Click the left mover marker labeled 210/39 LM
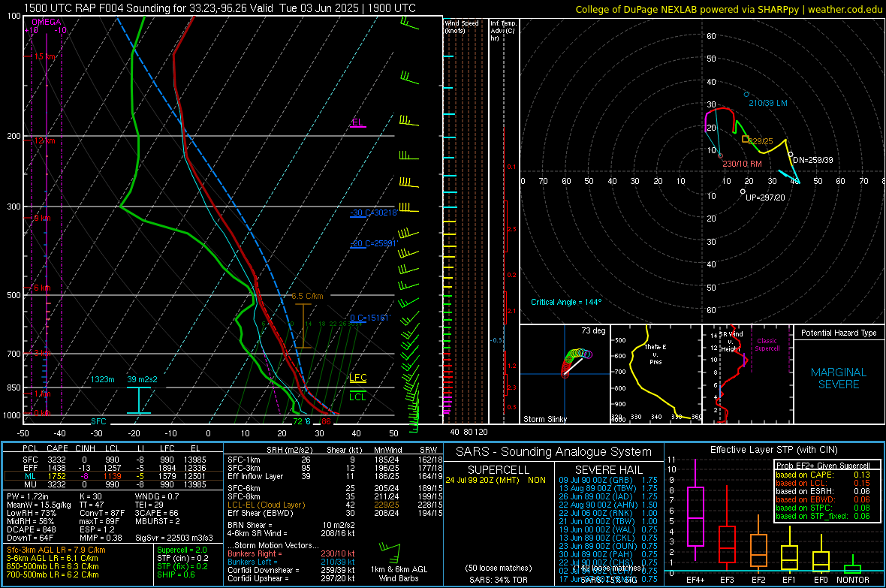This screenshot has width=886, height=588. click(746, 95)
